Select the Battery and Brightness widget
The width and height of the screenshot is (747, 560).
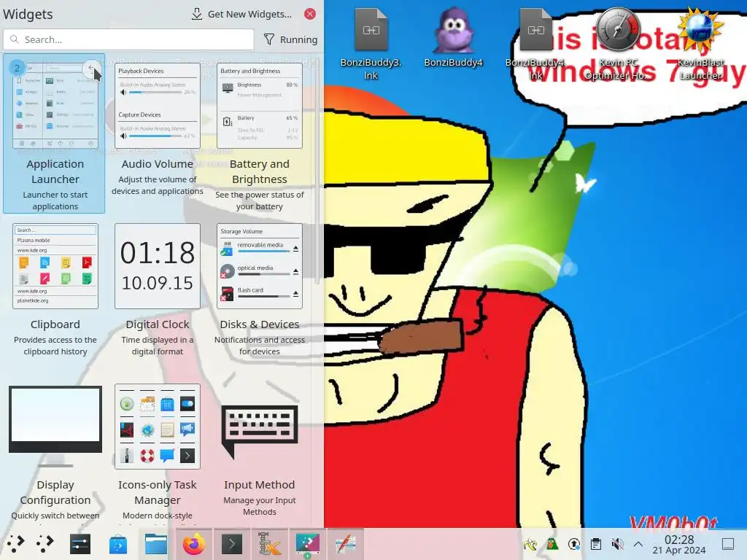point(259,133)
